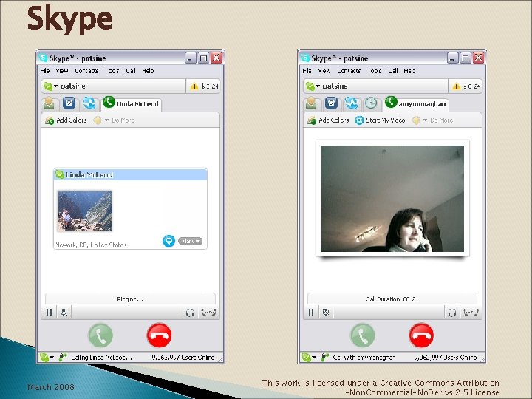Click Add Callers in Linda McLeod call
Image resolution: width=532 pixels, height=399 pixels.
pos(66,120)
